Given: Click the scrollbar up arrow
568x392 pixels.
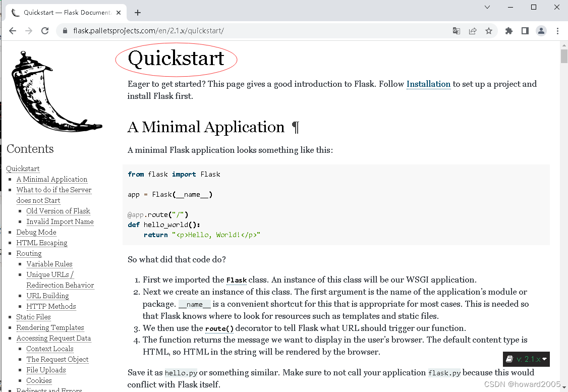Looking at the screenshot, I should click(x=564, y=45).
